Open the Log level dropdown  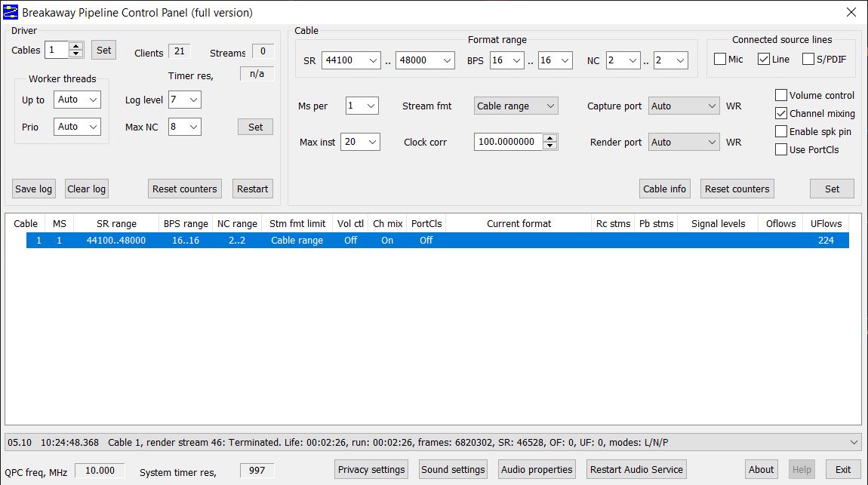coord(184,100)
